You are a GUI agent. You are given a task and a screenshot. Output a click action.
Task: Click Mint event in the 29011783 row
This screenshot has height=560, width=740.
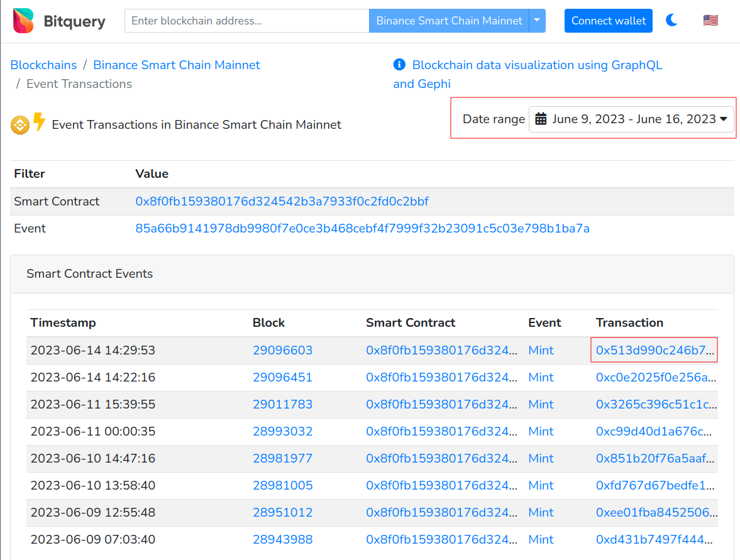coord(541,404)
